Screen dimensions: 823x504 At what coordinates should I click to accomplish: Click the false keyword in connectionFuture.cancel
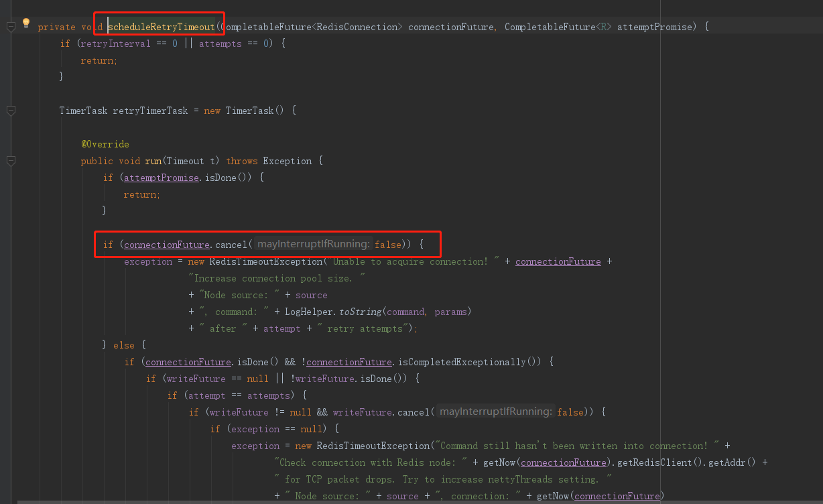[x=388, y=244]
